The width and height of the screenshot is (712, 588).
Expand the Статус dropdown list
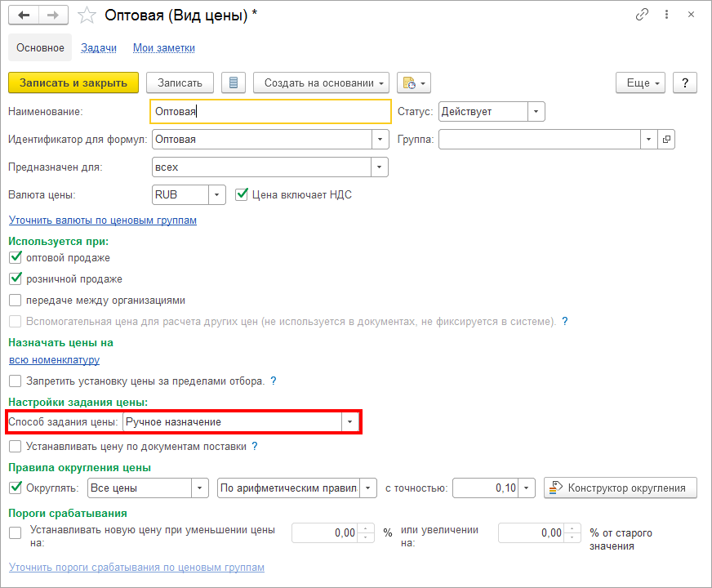click(536, 112)
